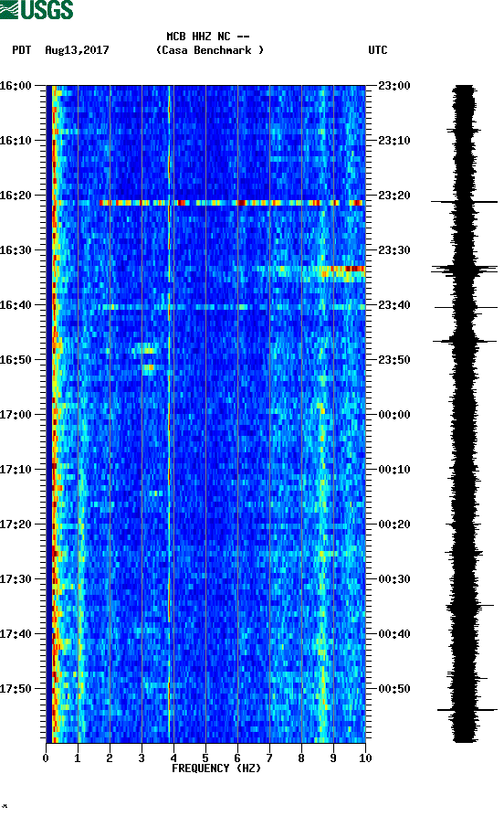Click the 'PDT' timezone label
The image size is (504, 816).
[x=22, y=50]
